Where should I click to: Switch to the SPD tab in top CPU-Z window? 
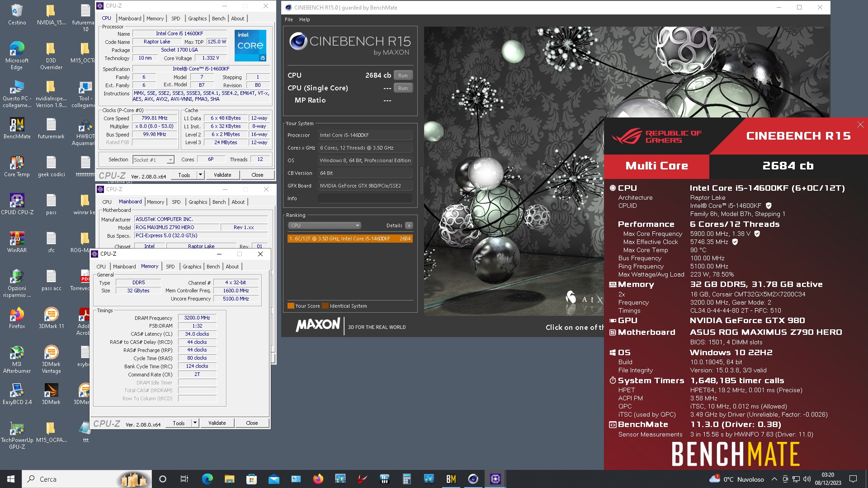pos(175,19)
